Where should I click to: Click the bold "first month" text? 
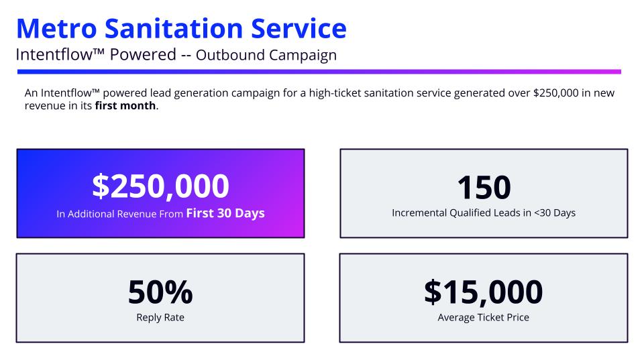[125, 106]
